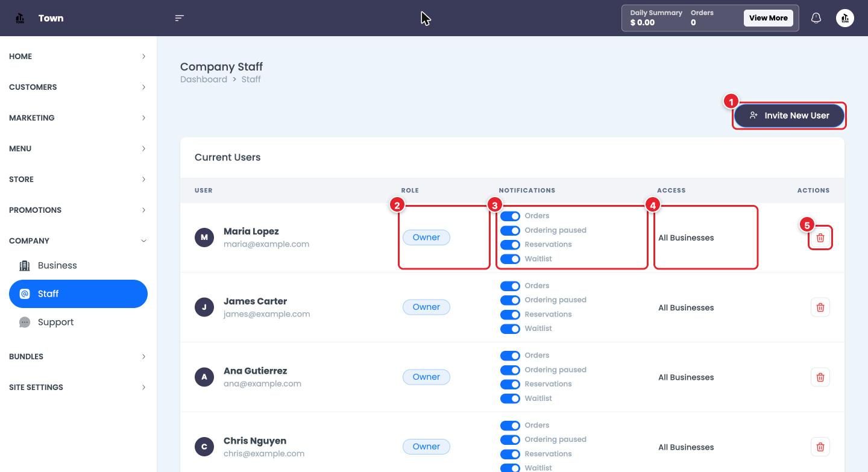This screenshot has height=472, width=868.
Task: Delete Maria Lopez with trash icon
Action: (820, 238)
